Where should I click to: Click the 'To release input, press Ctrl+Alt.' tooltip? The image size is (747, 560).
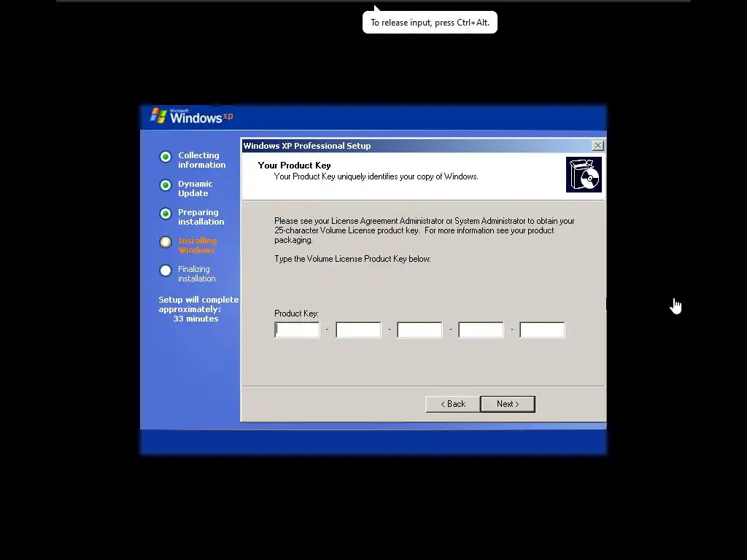[430, 23]
